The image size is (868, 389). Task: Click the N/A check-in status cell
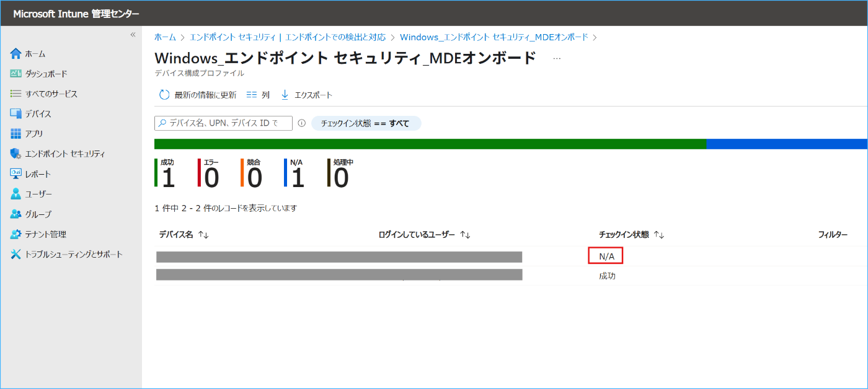click(x=606, y=256)
